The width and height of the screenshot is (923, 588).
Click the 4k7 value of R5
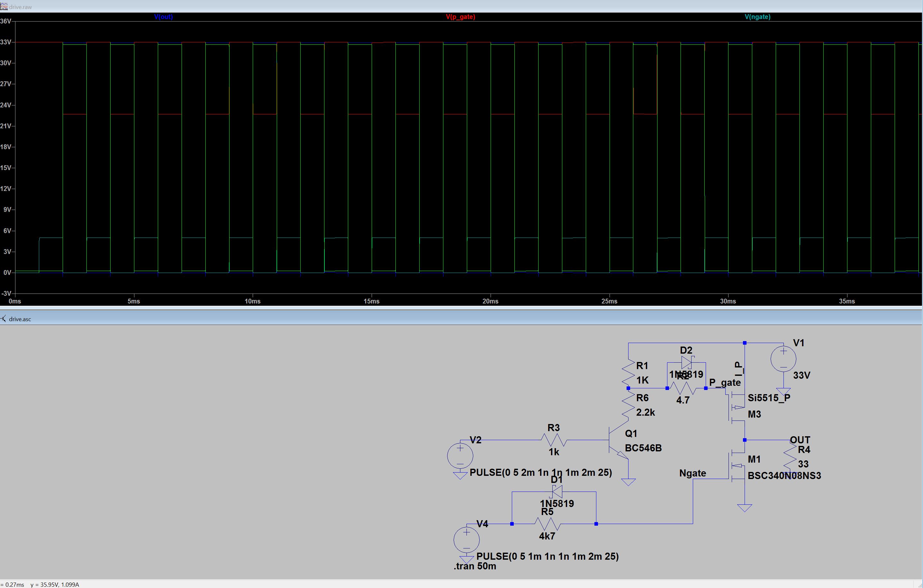(547, 536)
